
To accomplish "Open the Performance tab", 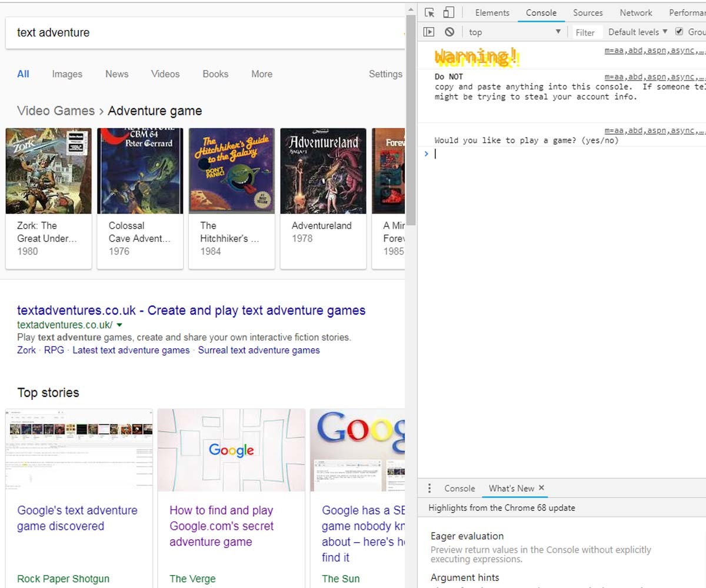I will point(687,12).
